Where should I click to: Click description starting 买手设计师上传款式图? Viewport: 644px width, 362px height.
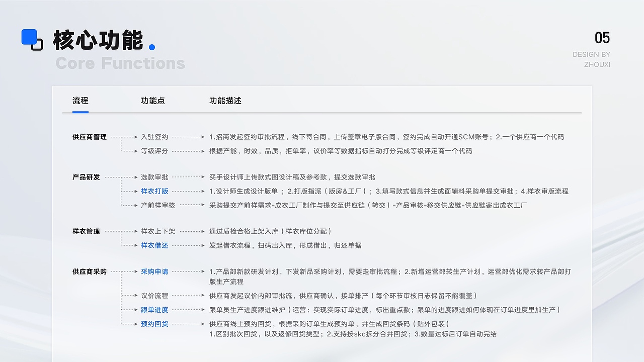tap(292, 177)
